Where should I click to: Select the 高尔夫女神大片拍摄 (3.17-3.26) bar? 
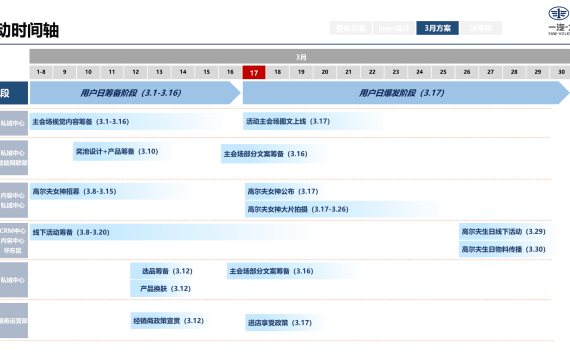tap(344, 209)
